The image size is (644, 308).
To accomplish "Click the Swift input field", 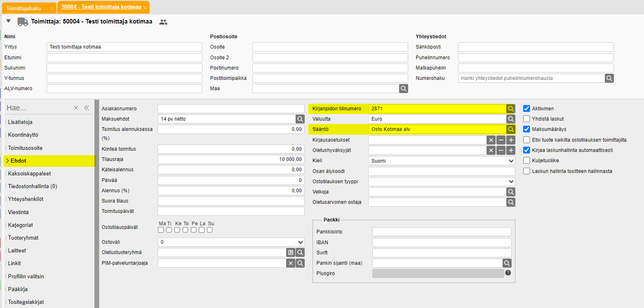I will pyautogui.click(x=442, y=253).
